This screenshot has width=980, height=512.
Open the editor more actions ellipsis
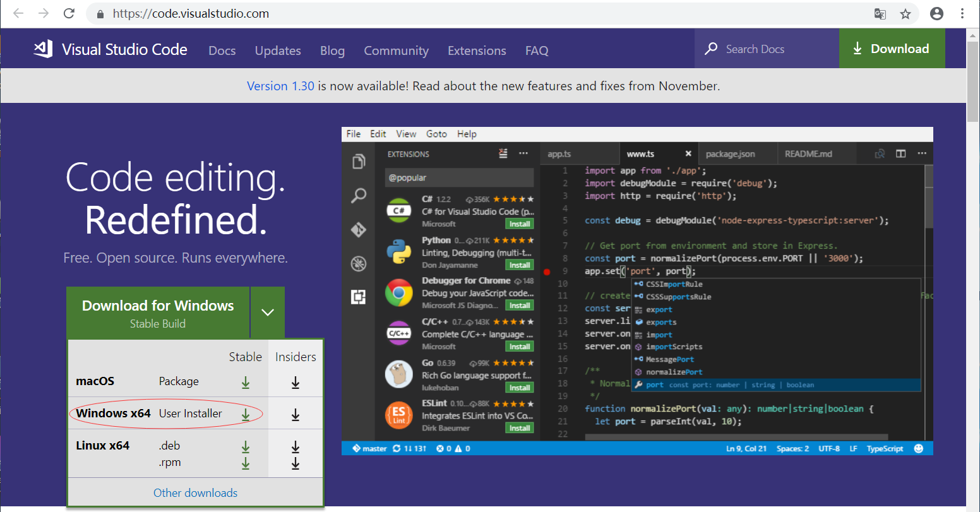click(922, 153)
